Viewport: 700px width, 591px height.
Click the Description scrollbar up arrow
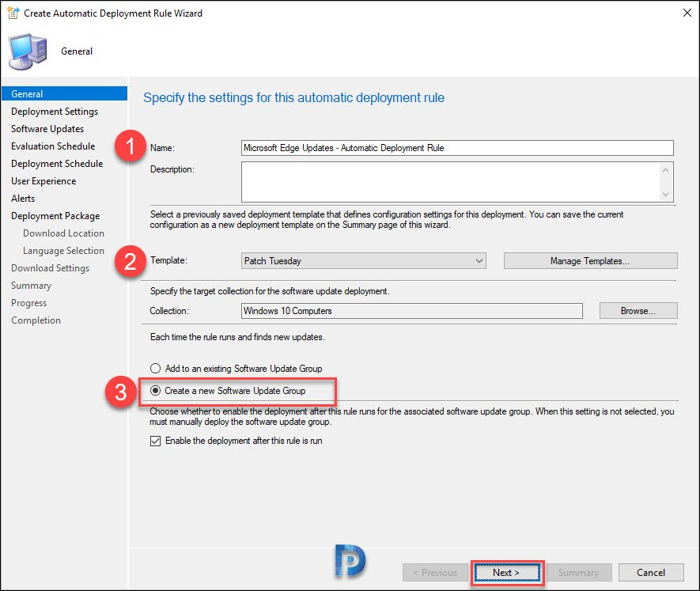(x=665, y=170)
